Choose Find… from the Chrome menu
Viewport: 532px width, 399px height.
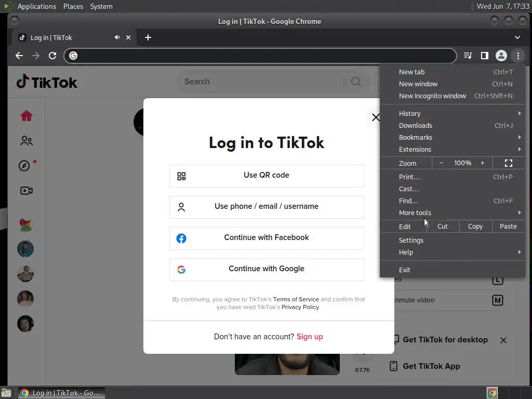tap(453, 201)
